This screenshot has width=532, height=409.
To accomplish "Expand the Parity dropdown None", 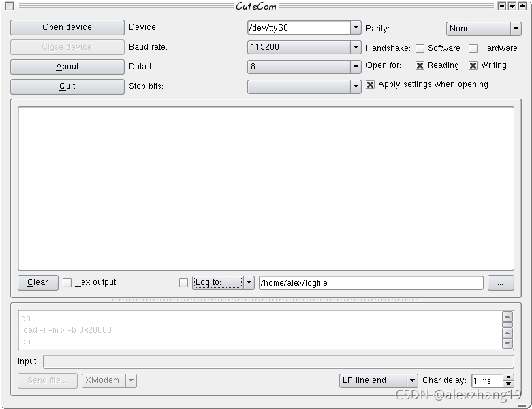I will pyautogui.click(x=516, y=29).
